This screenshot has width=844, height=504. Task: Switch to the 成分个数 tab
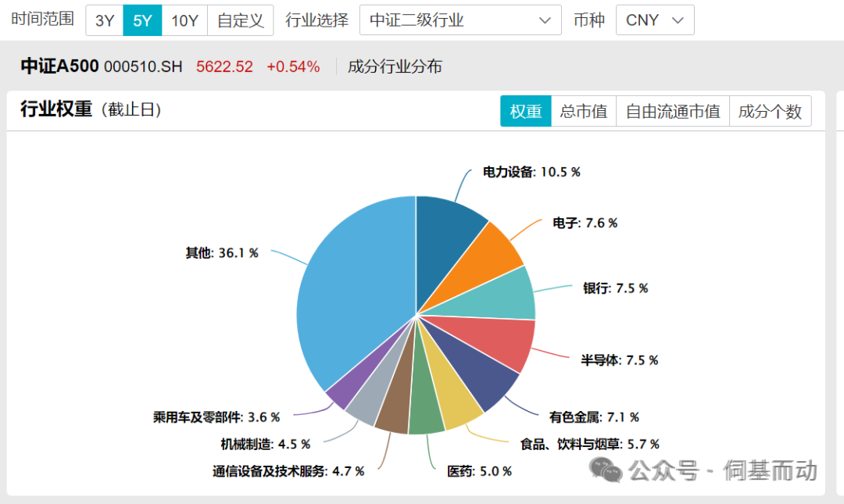(x=771, y=111)
